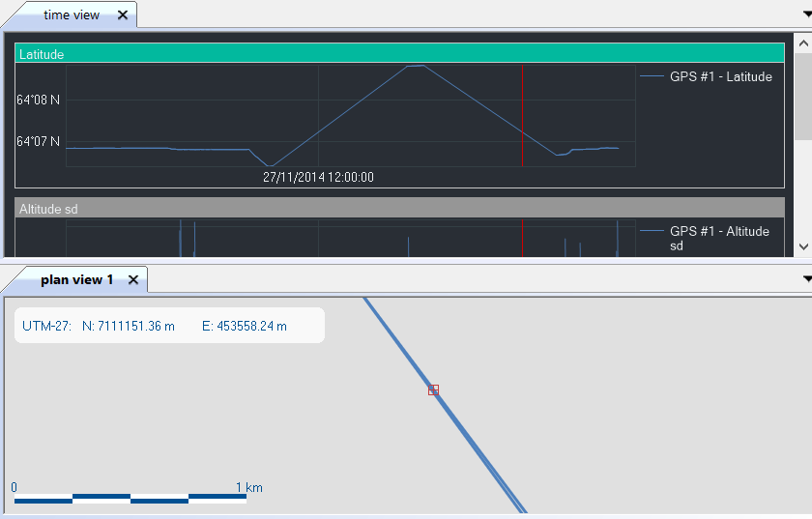Viewport: 812px width, 519px height.
Task: Open the plan view panel dropdown arrow
Action: tap(806, 278)
